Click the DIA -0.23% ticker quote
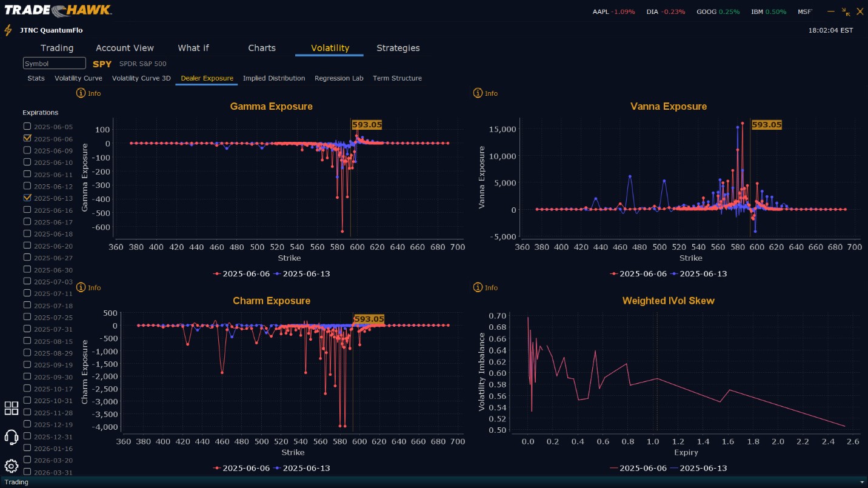Image resolution: width=868 pixels, height=488 pixels. click(666, 12)
